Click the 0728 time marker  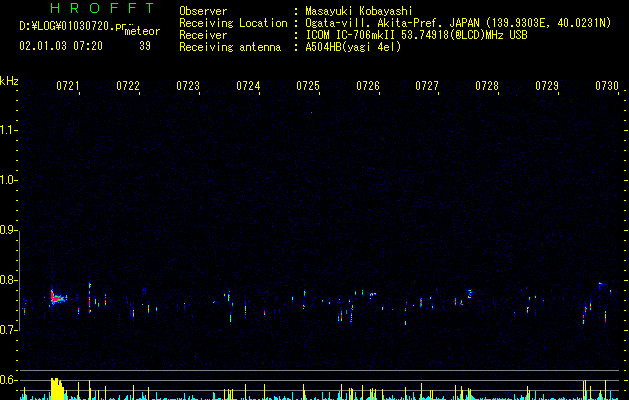point(487,86)
